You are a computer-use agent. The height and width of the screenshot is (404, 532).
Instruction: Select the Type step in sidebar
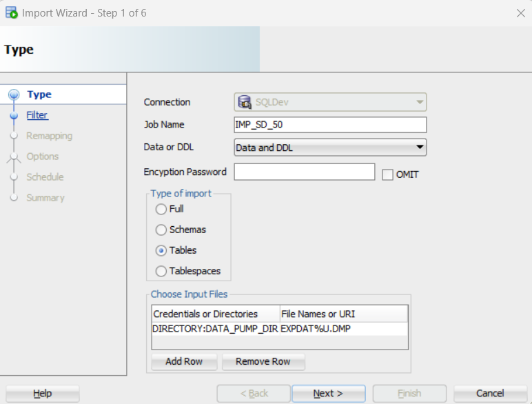pos(39,94)
